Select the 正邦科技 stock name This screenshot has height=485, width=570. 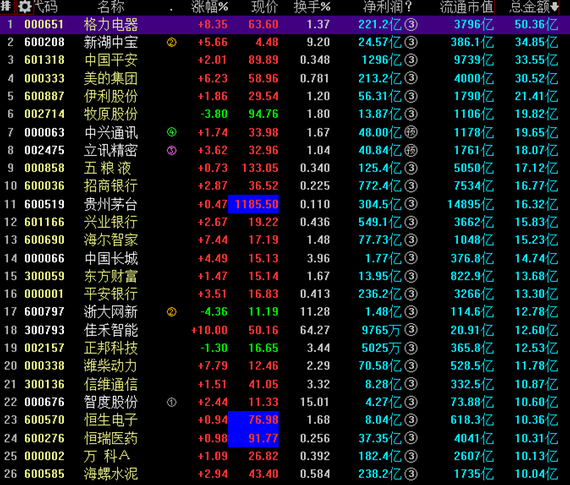[x=111, y=348]
